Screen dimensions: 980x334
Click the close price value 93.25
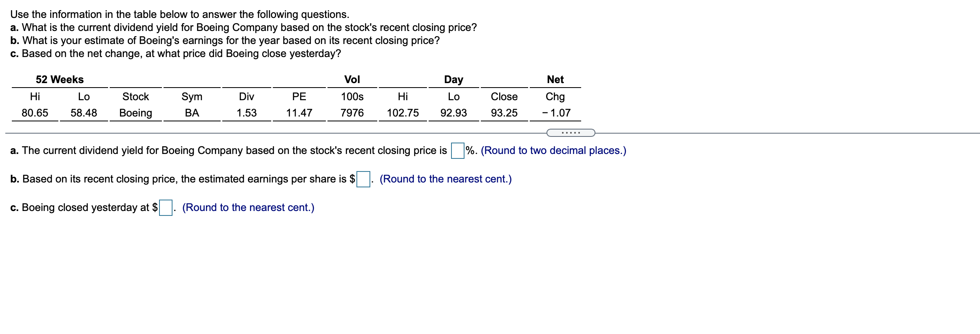[x=504, y=113]
